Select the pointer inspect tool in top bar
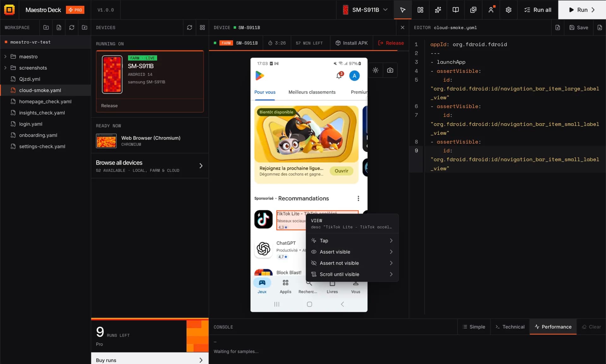The image size is (606, 364). point(402,10)
